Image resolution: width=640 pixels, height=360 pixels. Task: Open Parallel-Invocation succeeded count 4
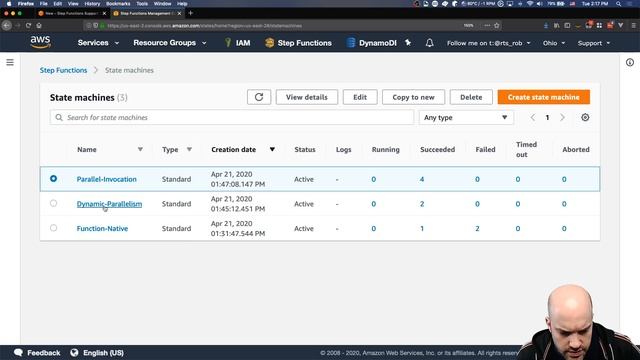(x=422, y=179)
